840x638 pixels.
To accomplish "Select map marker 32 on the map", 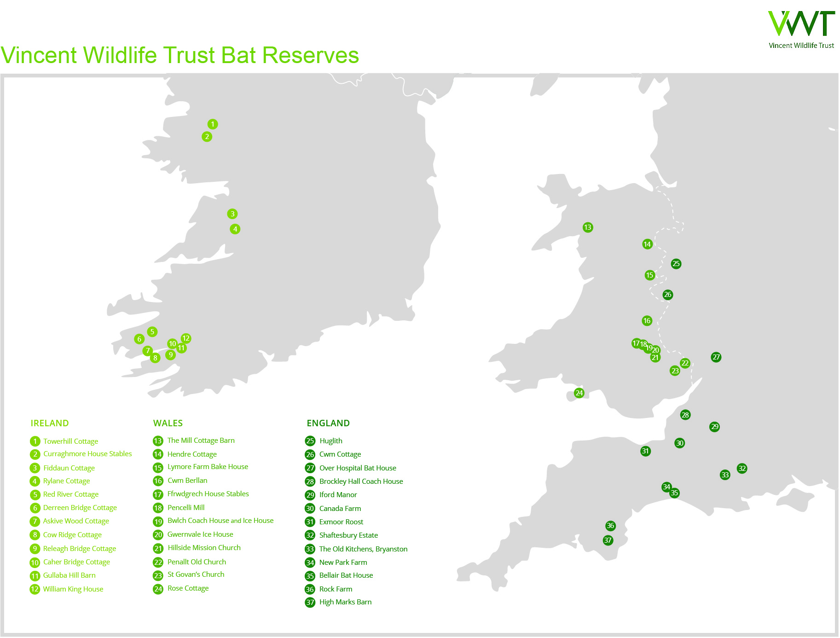I will [742, 469].
